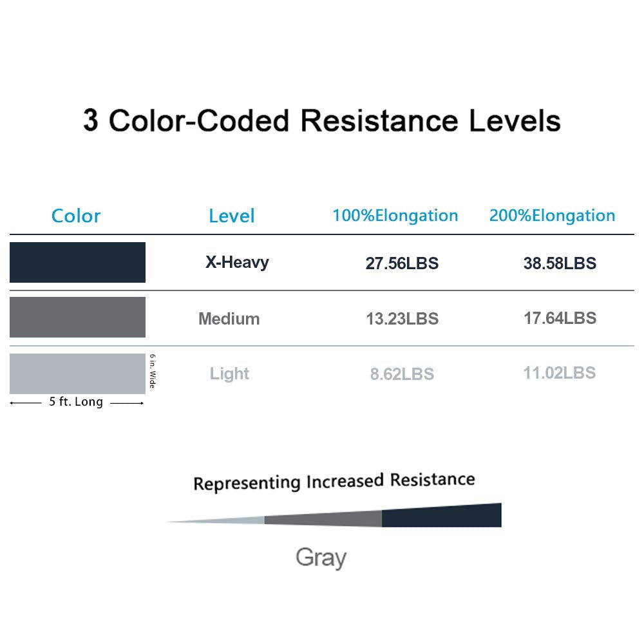Click the medium gray color swatch
The width and height of the screenshot is (644, 644).
[77, 317]
